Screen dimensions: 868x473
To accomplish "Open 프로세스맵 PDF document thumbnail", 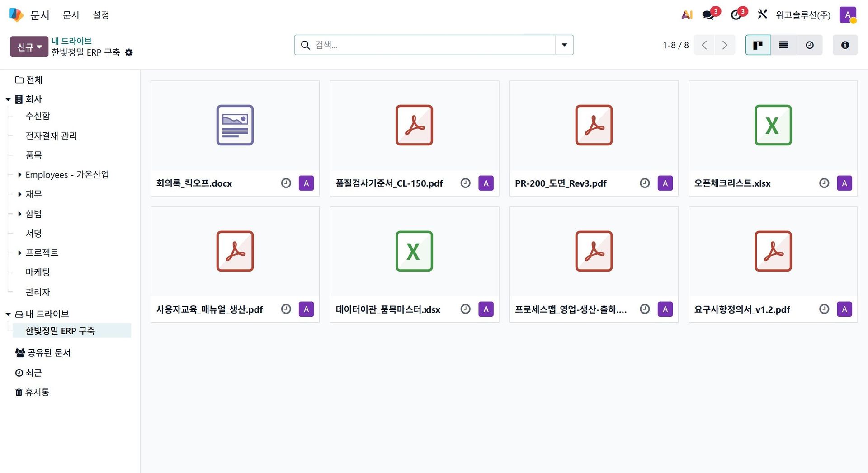I will (594, 251).
